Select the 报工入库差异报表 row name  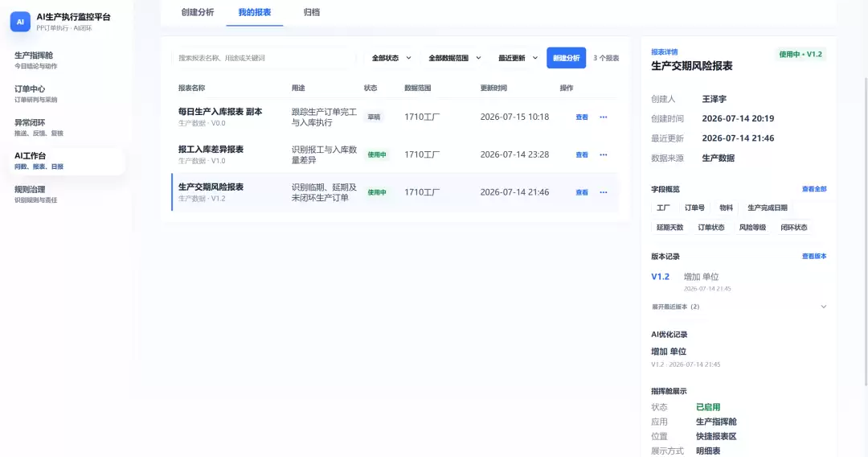pyautogui.click(x=211, y=149)
